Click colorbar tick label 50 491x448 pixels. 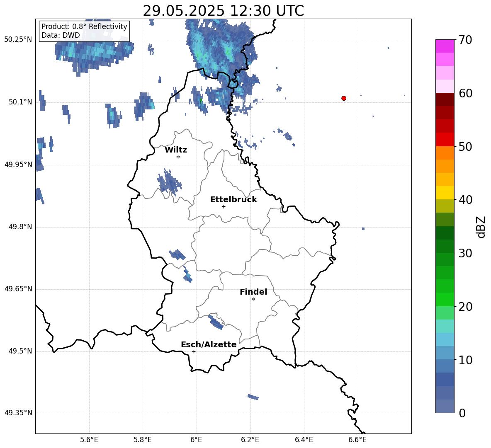(465, 146)
